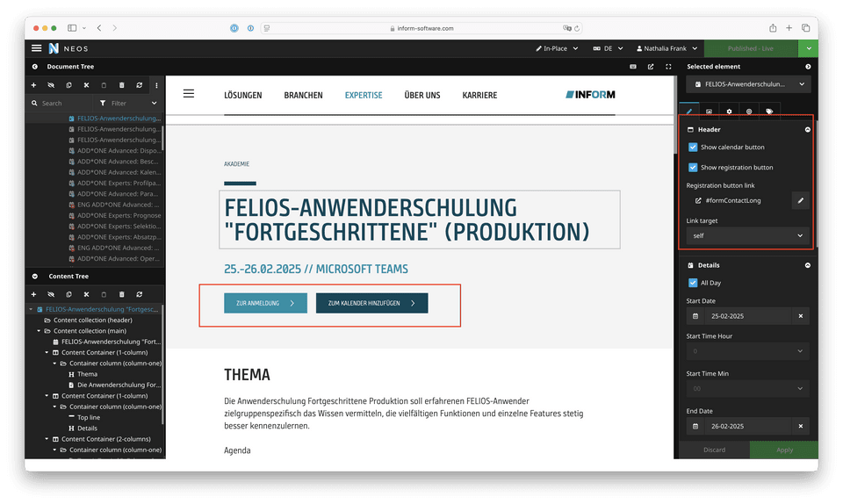Click the Start Date field 25-02-2025

tap(748, 316)
